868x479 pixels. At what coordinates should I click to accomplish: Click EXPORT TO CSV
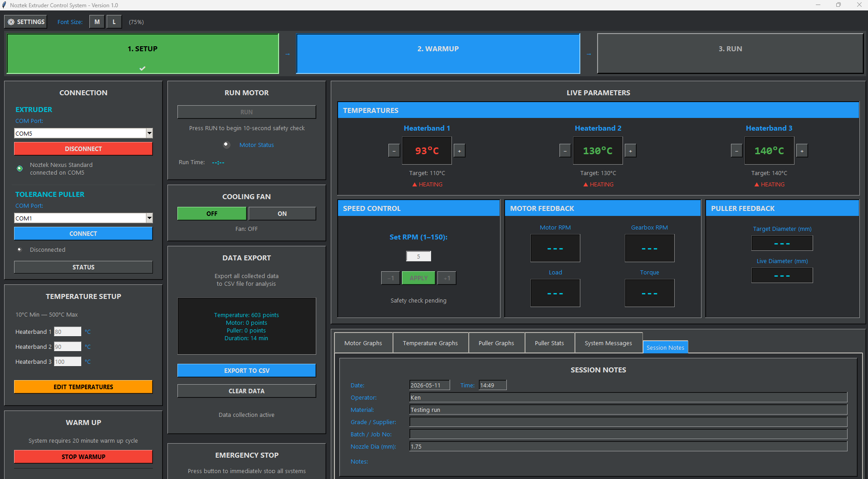click(x=247, y=371)
